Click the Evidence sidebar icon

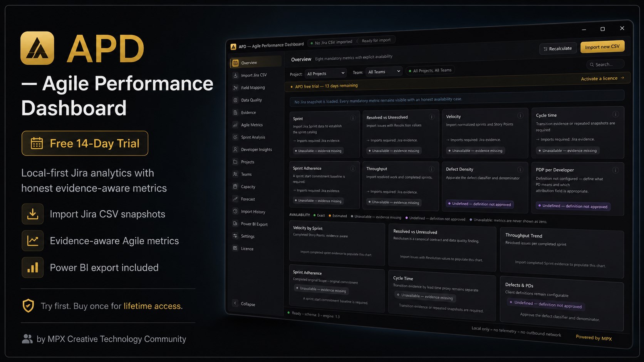coord(235,112)
